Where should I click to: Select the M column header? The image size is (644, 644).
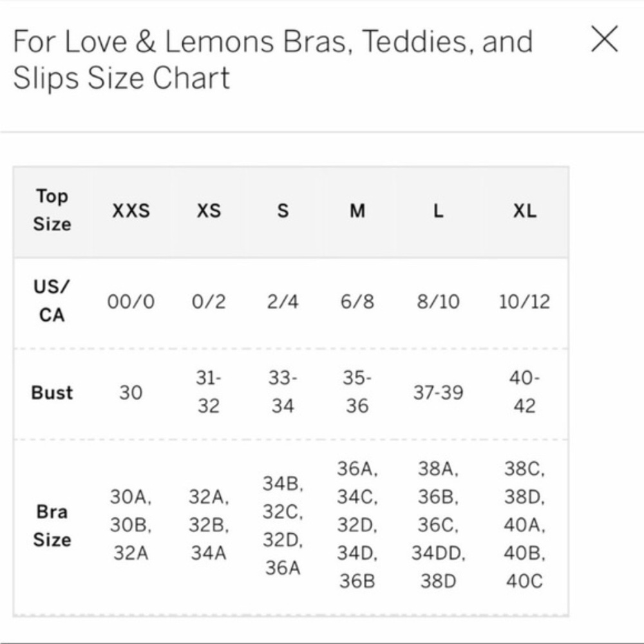coord(356,211)
